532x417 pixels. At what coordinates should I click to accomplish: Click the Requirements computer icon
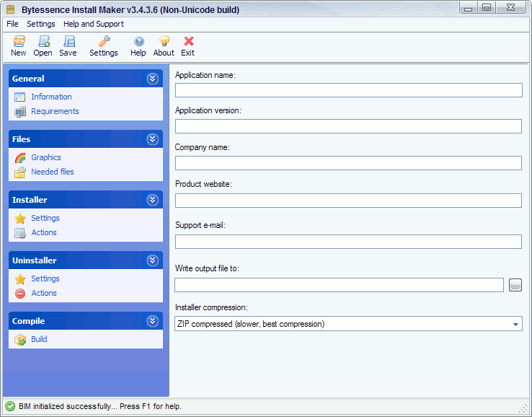(x=20, y=112)
